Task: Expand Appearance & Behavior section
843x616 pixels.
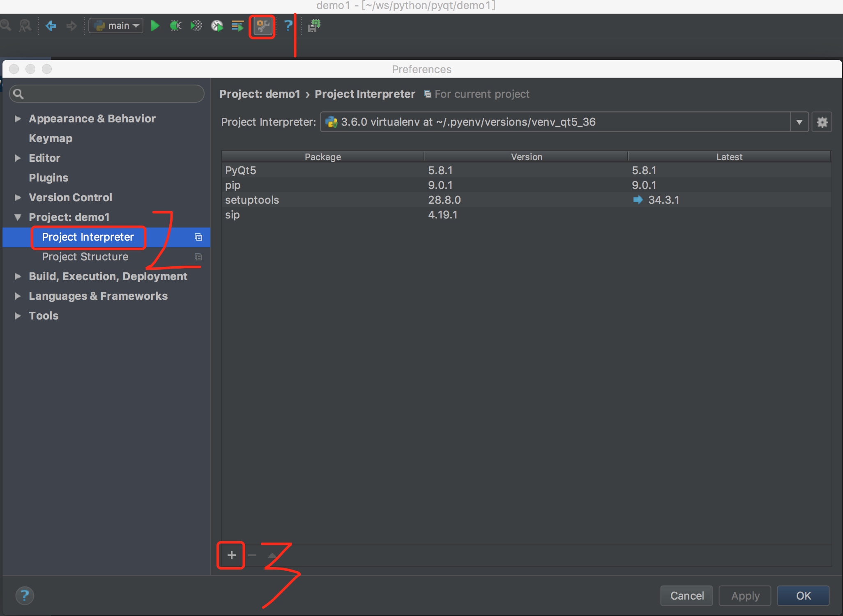Action: (18, 119)
